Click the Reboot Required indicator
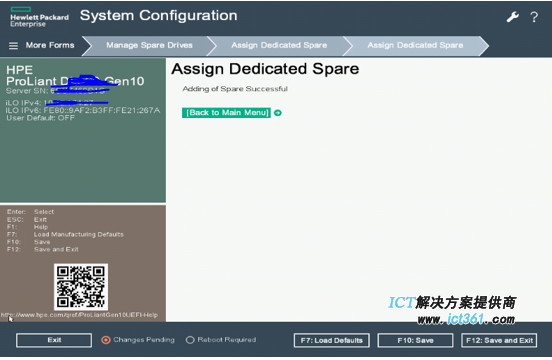Image resolution: width=552 pixels, height=360 pixels. [x=221, y=340]
